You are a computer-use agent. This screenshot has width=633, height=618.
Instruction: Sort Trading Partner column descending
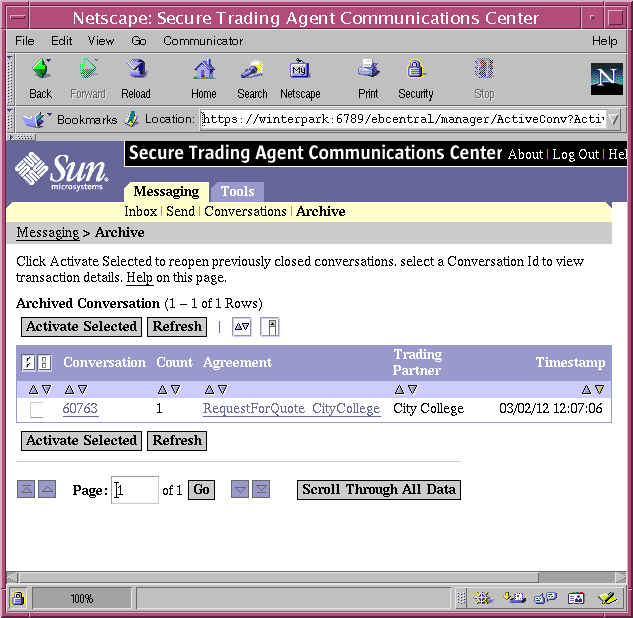tap(412, 390)
